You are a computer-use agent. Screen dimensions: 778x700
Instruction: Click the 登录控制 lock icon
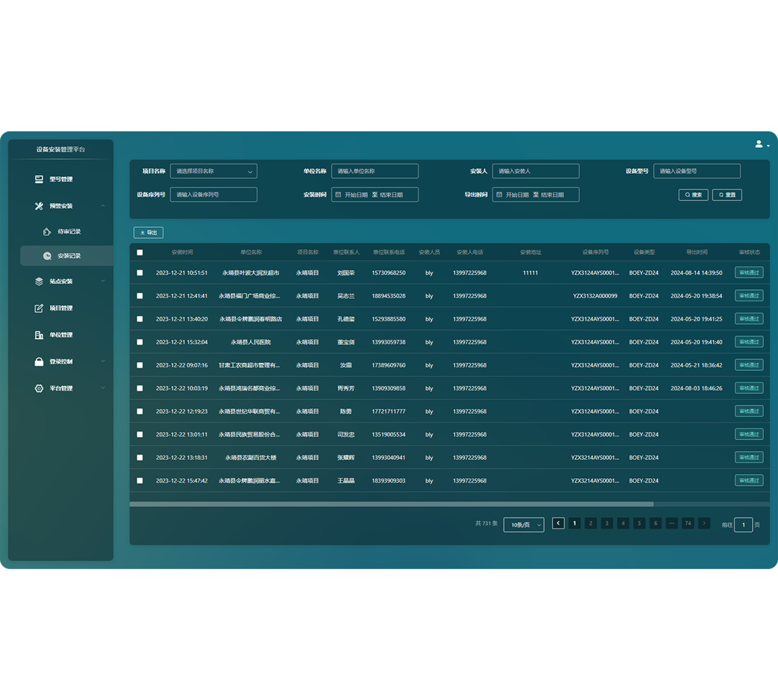[39, 362]
